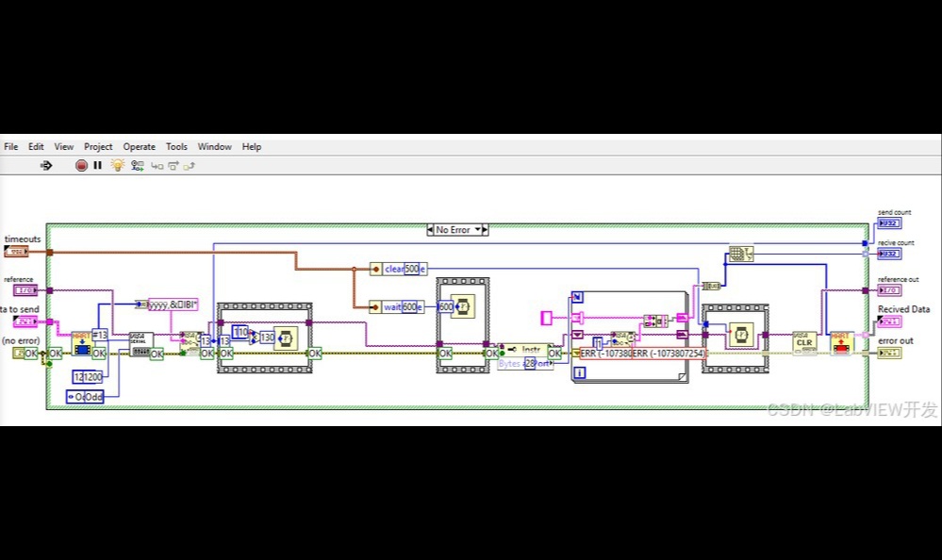Expand the No Error case selector dropdown

[x=478, y=229]
